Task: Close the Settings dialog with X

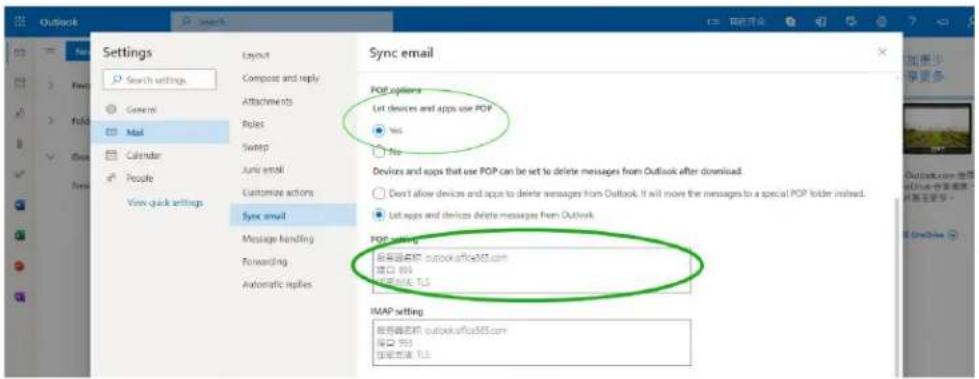Action: (x=882, y=52)
